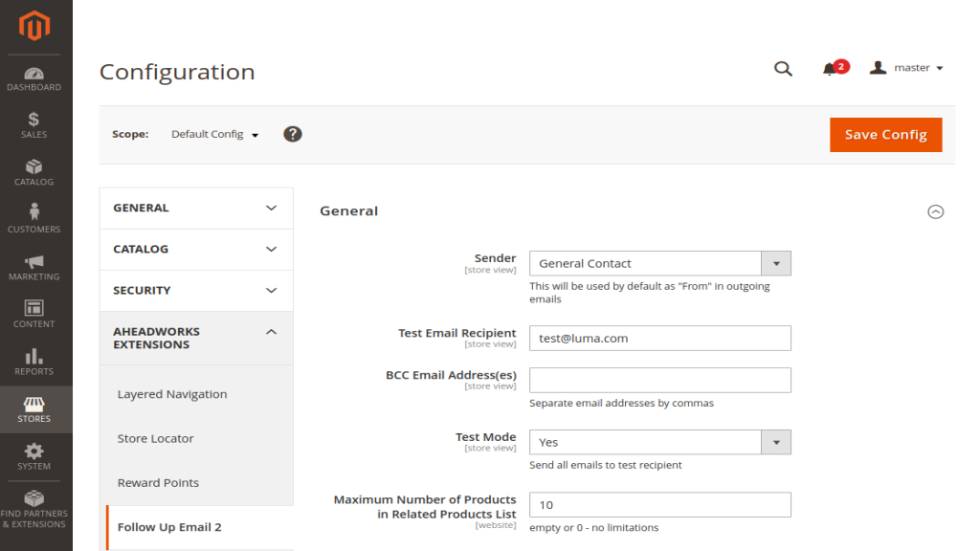Open Find Partners & Extensions
This screenshot has height=551, width=980.
(34, 510)
